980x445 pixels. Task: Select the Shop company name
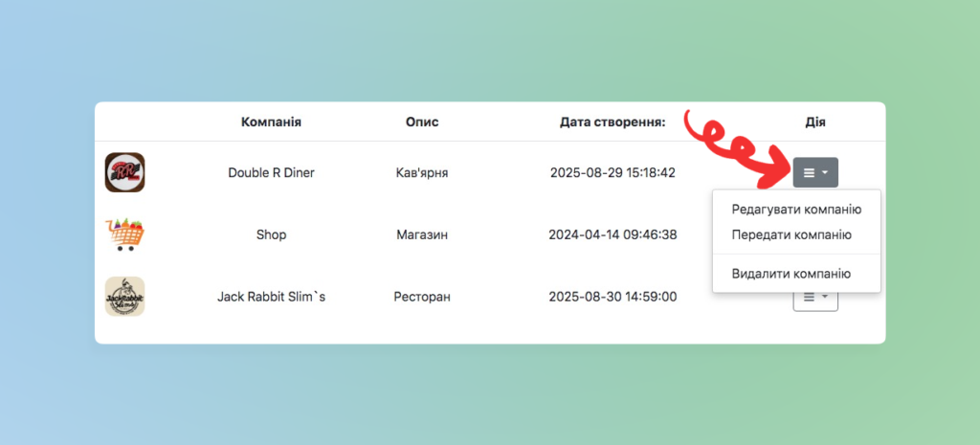tap(271, 234)
